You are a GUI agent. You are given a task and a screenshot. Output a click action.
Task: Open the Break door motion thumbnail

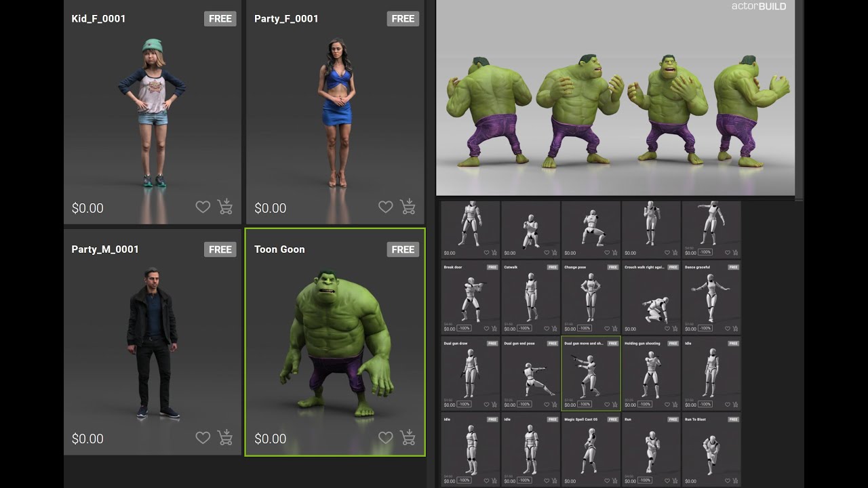[470, 297]
